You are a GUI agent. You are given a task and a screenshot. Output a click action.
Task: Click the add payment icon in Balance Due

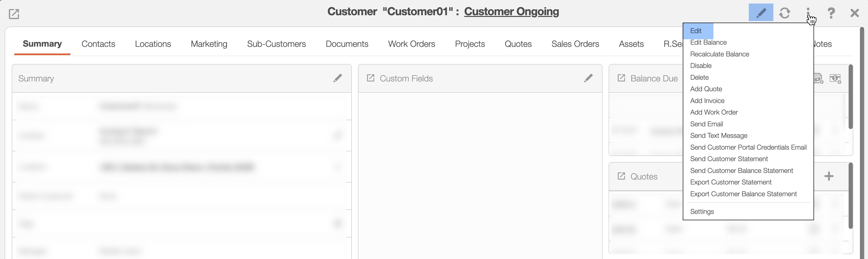coord(835,78)
